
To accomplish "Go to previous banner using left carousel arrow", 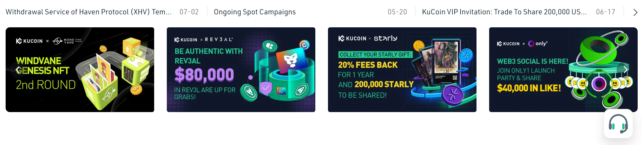I will tap(18, 70).
